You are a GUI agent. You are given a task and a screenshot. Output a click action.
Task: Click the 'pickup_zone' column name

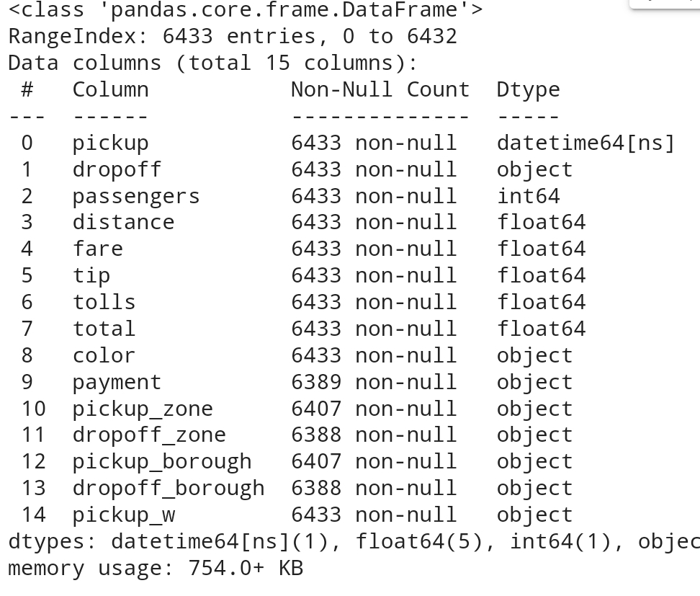143,409
